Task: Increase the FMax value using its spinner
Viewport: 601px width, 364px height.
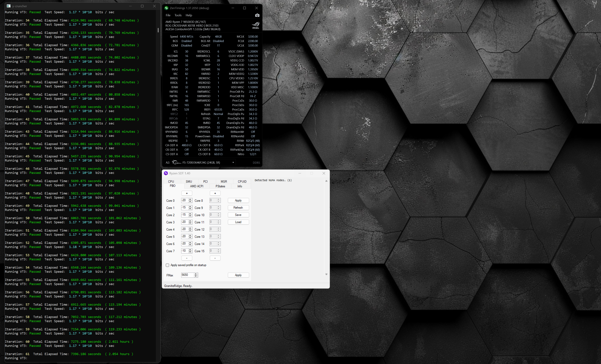Action: pyautogui.click(x=196, y=274)
